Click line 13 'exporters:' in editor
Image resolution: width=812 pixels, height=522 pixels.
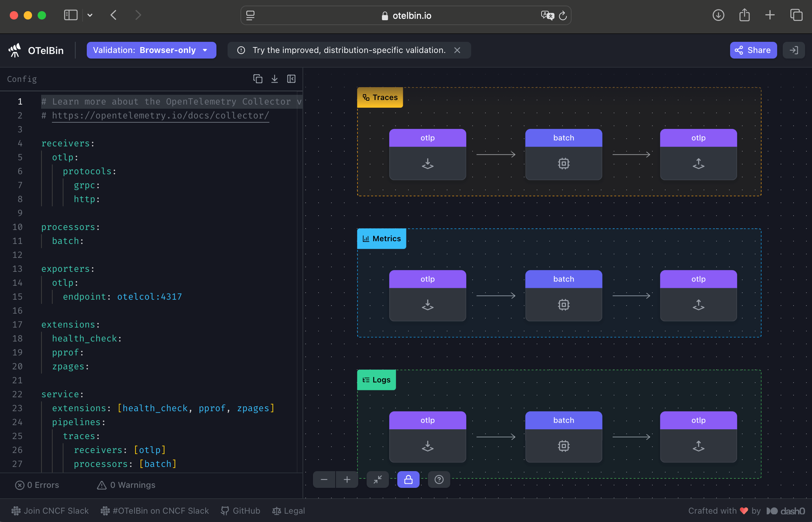68,269
